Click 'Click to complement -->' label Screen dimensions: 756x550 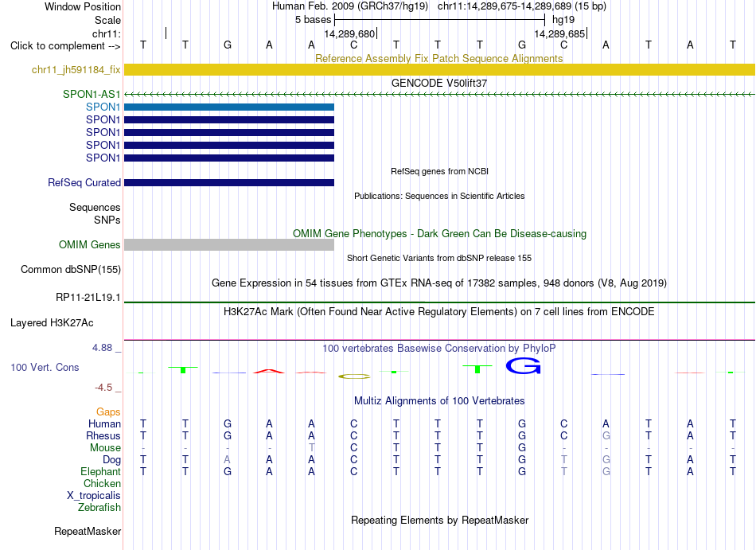point(65,46)
